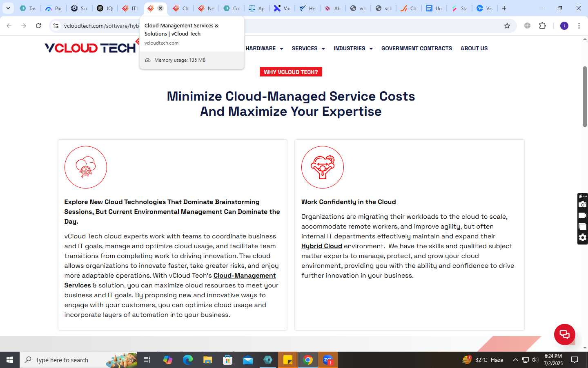Open the Chrome profile avatar
This screenshot has height=368, width=588.
(564, 26)
